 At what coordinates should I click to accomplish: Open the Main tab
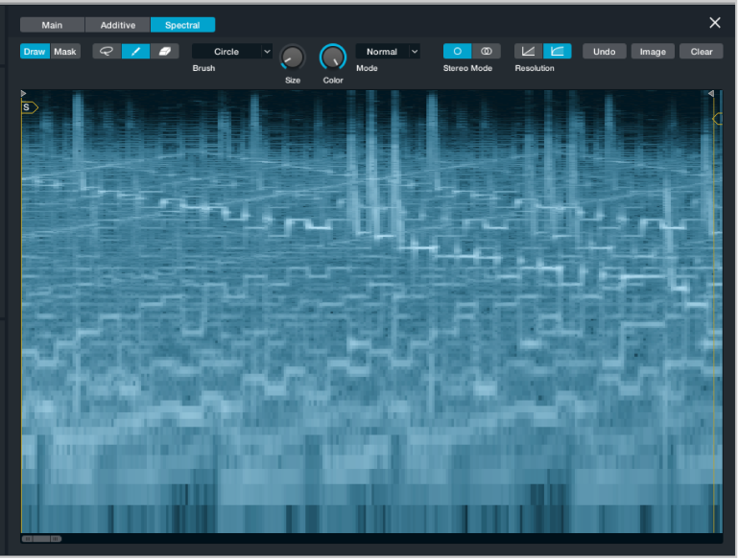[52, 25]
